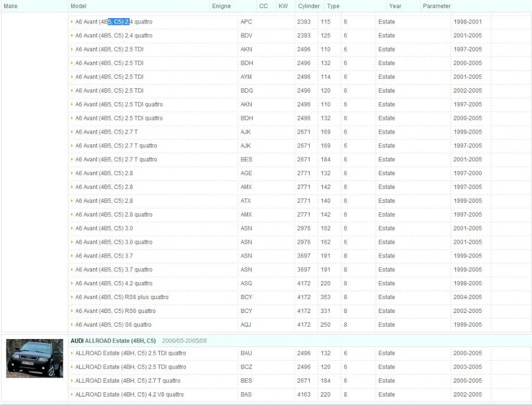Open A6 Avant S6 quattro model

[x=113, y=325]
